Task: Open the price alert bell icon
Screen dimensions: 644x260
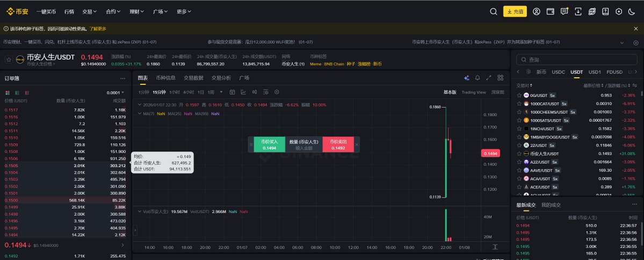Action: [477, 78]
